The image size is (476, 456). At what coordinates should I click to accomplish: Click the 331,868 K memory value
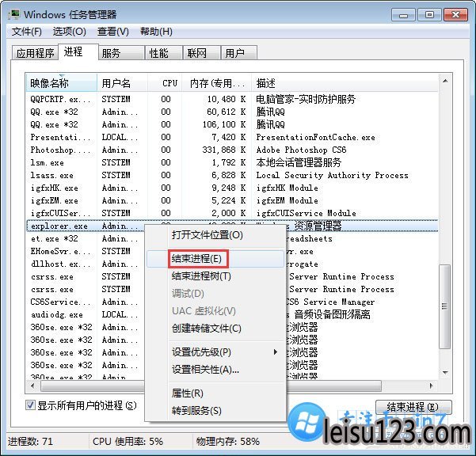[x=224, y=150]
